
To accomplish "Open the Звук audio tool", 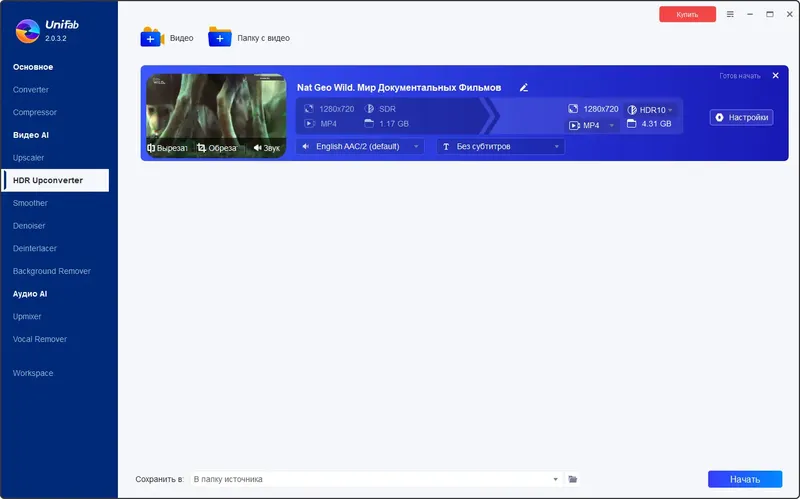I will (x=266, y=148).
